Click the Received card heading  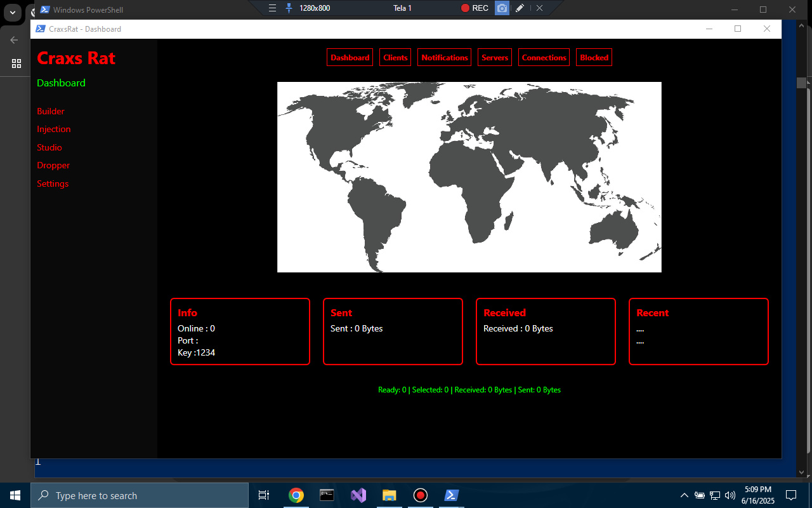point(504,313)
